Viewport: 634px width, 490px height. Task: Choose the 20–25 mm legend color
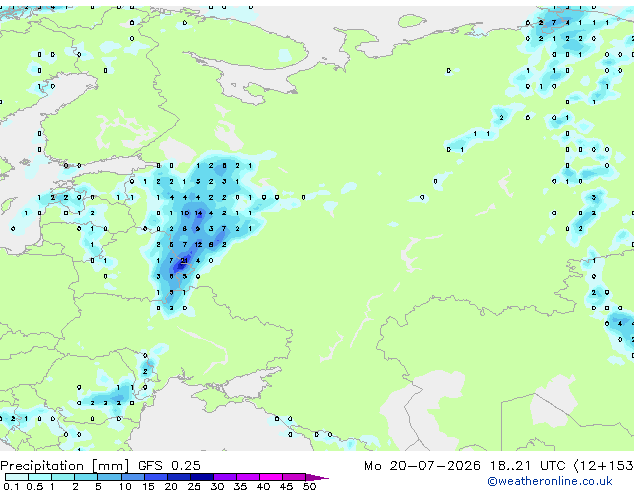click(x=178, y=477)
